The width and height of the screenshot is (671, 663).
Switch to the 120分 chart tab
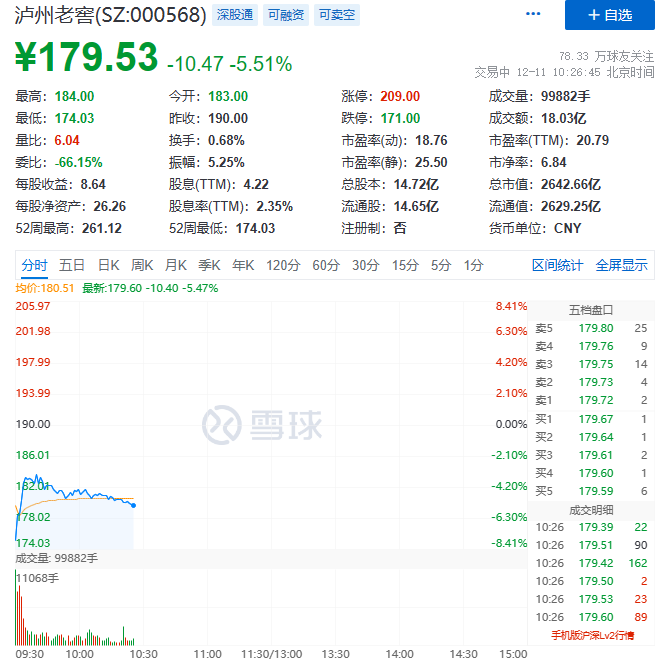pos(283,265)
